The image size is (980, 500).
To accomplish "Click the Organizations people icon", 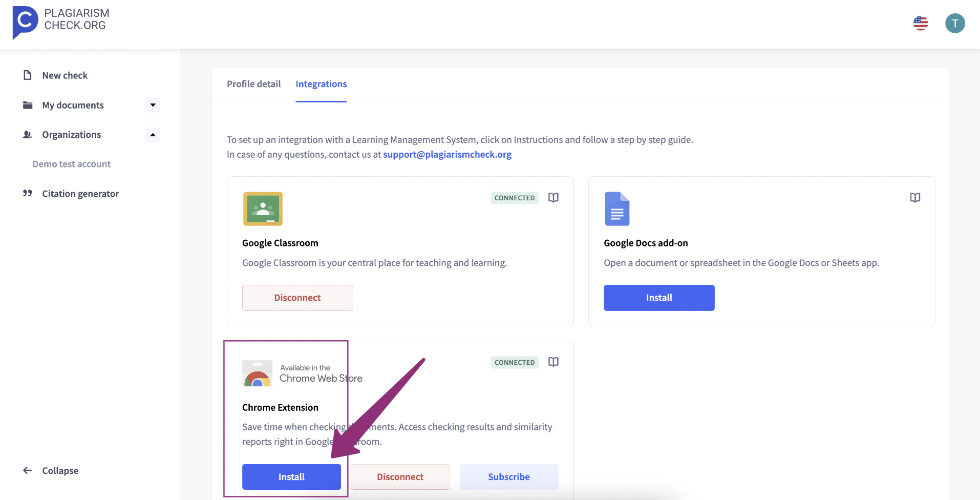I will (x=28, y=134).
